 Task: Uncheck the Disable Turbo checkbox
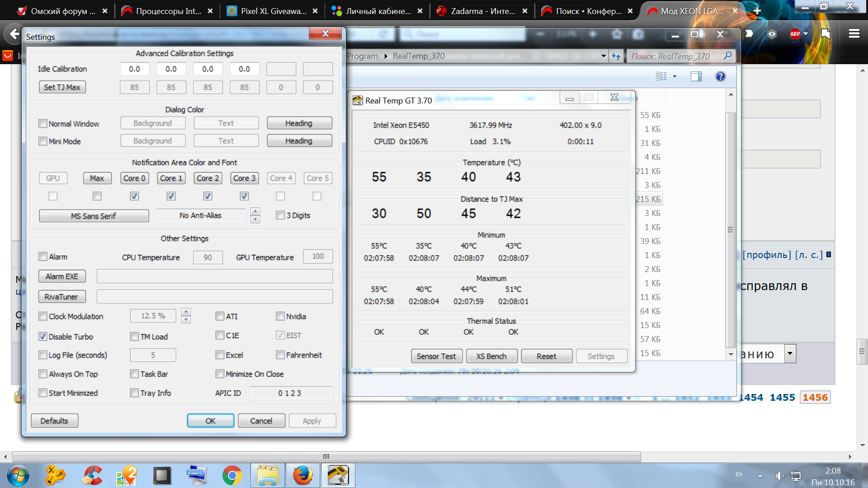click(x=43, y=337)
